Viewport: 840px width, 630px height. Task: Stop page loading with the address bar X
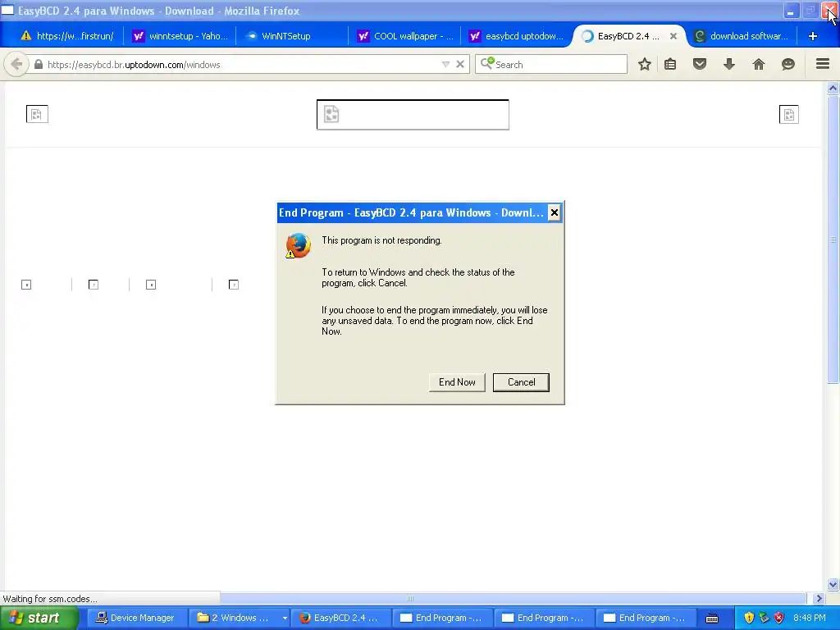tap(460, 64)
